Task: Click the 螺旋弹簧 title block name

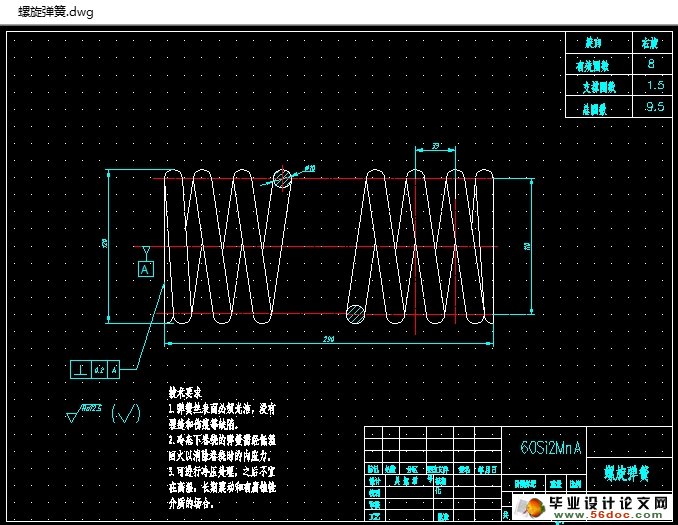Action: point(627,473)
